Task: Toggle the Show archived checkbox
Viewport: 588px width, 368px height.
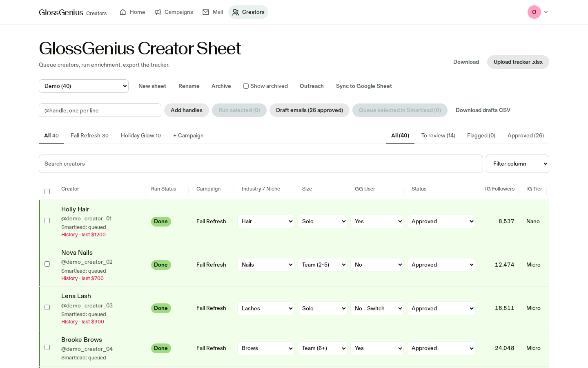Action: coord(246,86)
